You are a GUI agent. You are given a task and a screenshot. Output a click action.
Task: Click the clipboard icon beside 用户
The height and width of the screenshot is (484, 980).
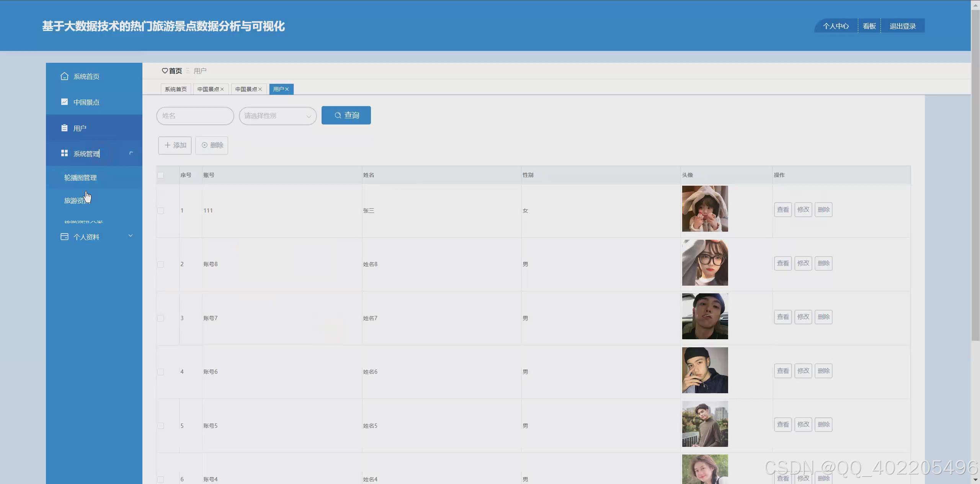tap(64, 128)
